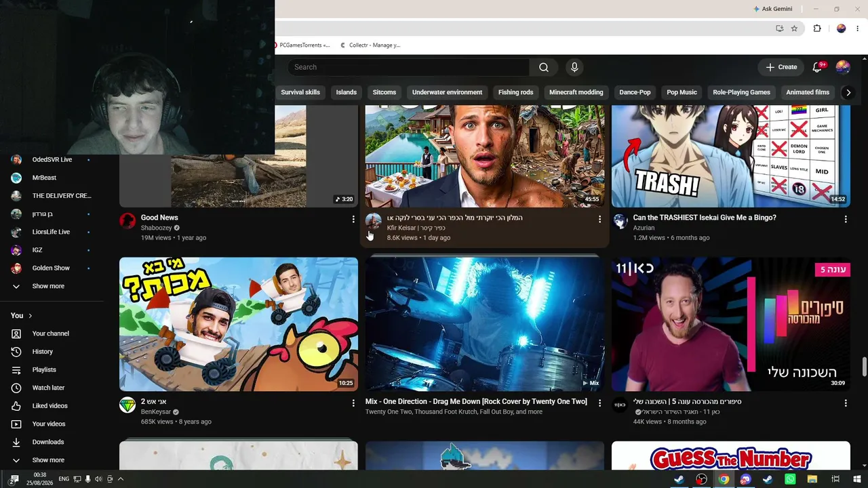Select the Minecraft modding chip
This screenshot has width=868, height=488.
tap(576, 92)
